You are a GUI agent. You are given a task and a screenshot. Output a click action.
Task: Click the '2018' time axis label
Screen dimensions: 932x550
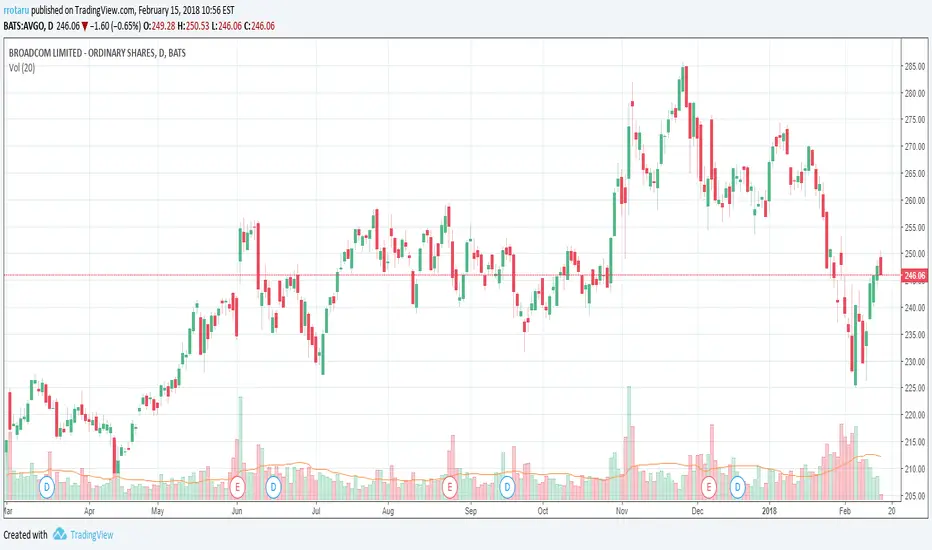point(769,511)
